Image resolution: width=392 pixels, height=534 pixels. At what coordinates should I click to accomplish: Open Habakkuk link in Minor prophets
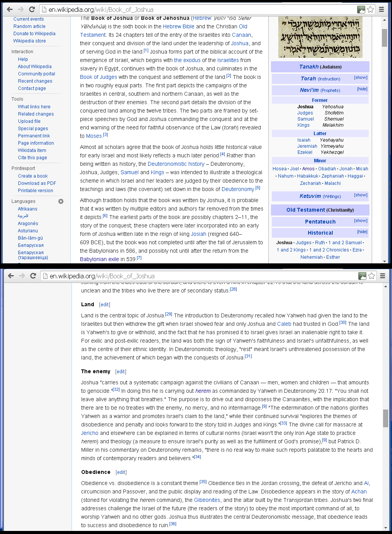pyautogui.click(x=308, y=176)
